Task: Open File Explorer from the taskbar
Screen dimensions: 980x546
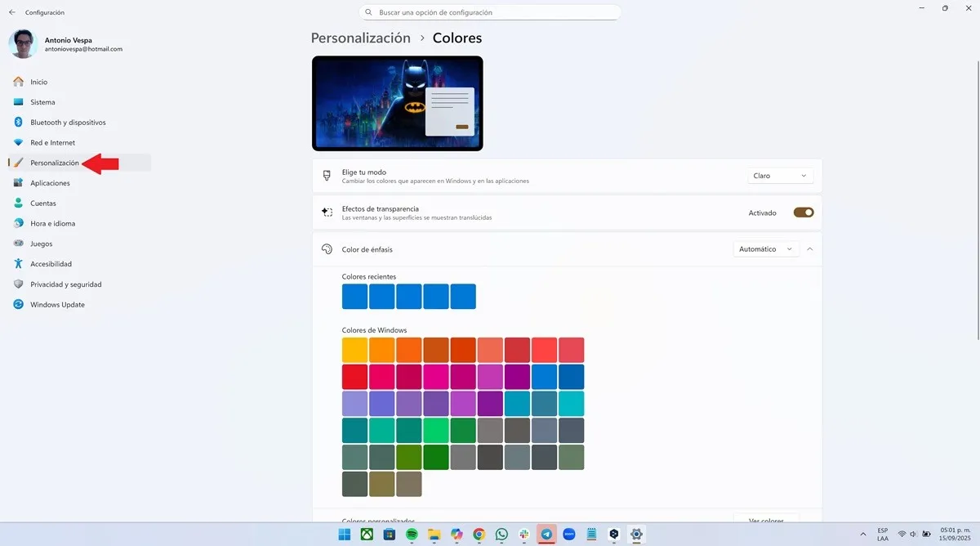Action: pos(434,535)
